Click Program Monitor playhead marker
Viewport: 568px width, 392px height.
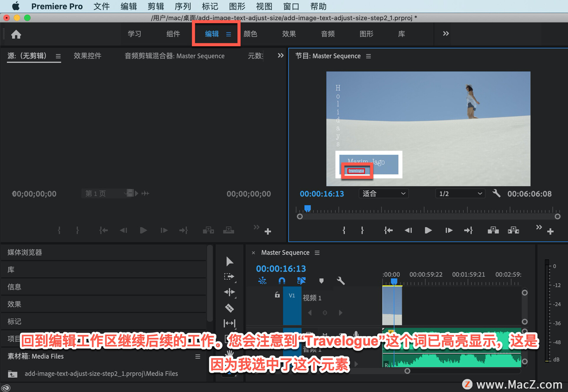(x=308, y=209)
